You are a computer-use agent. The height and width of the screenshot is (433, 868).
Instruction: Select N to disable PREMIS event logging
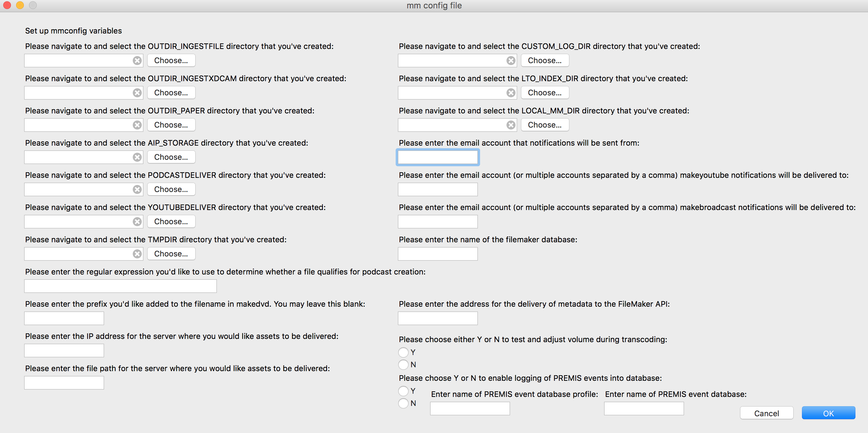pos(403,403)
